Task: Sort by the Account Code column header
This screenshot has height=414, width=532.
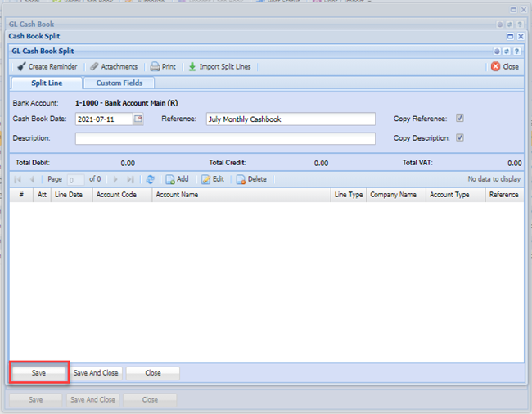Action: (x=116, y=195)
